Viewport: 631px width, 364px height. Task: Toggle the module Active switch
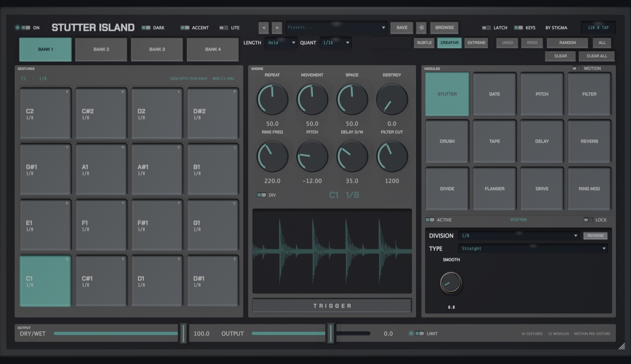430,220
